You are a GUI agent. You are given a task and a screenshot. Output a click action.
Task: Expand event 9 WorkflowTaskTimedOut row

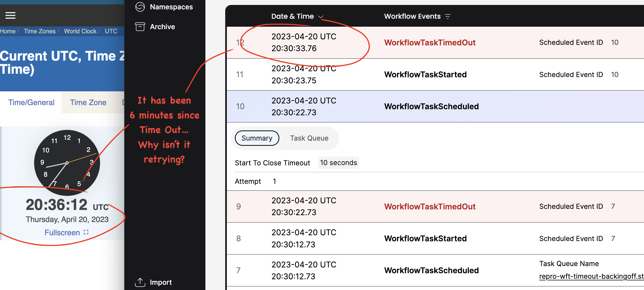pyautogui.click(x=430, y=206)
